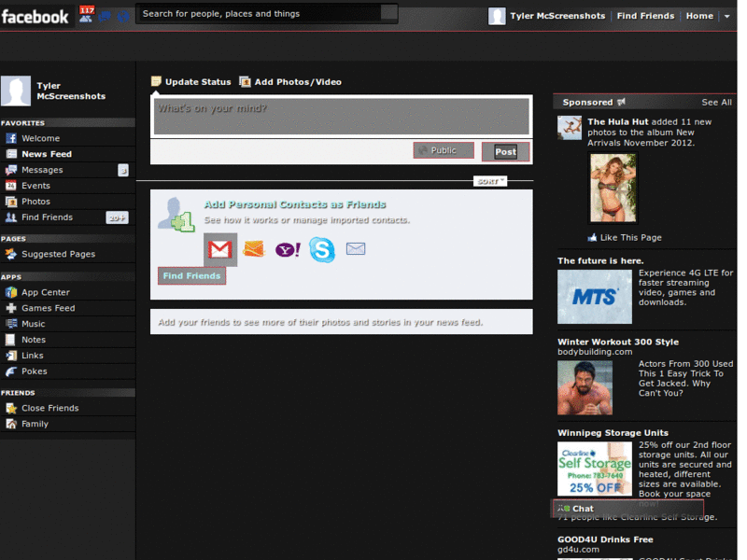Image resolution: width=747 pixels, height=560 pixels.
Task: Open the messages icon in top bar
Action: [105, 17]
